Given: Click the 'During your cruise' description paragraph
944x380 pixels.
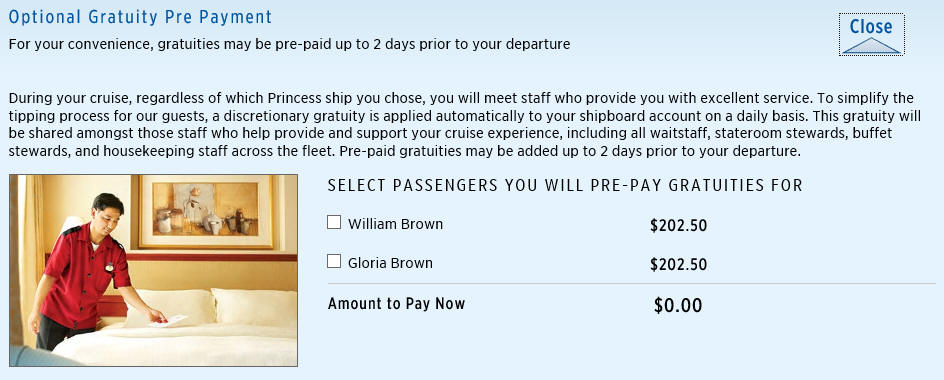Looking at the screenshot, I should [x=464, y=125].
